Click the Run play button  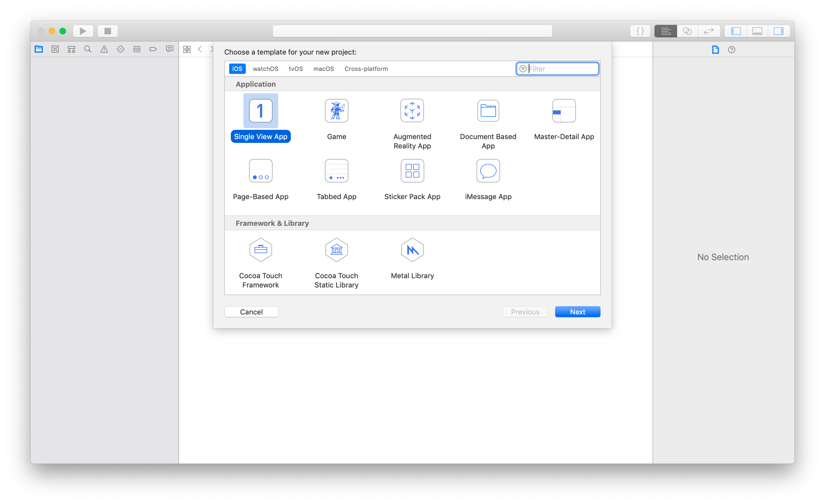(x=83, y=31)
